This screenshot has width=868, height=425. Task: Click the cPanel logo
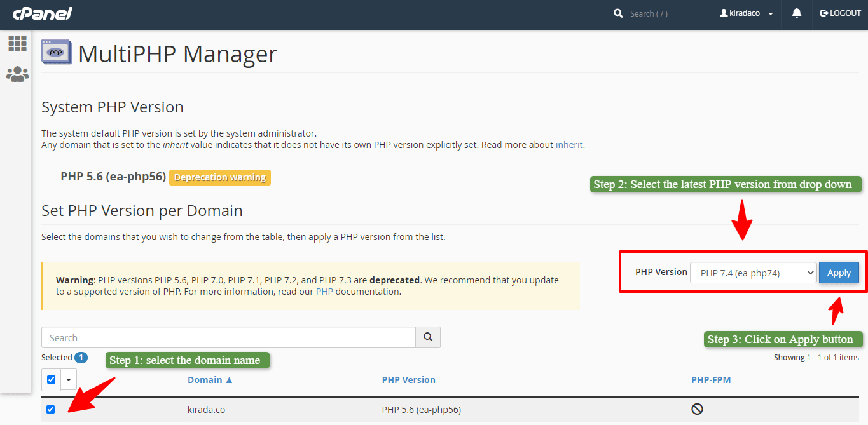click(42, 13)
